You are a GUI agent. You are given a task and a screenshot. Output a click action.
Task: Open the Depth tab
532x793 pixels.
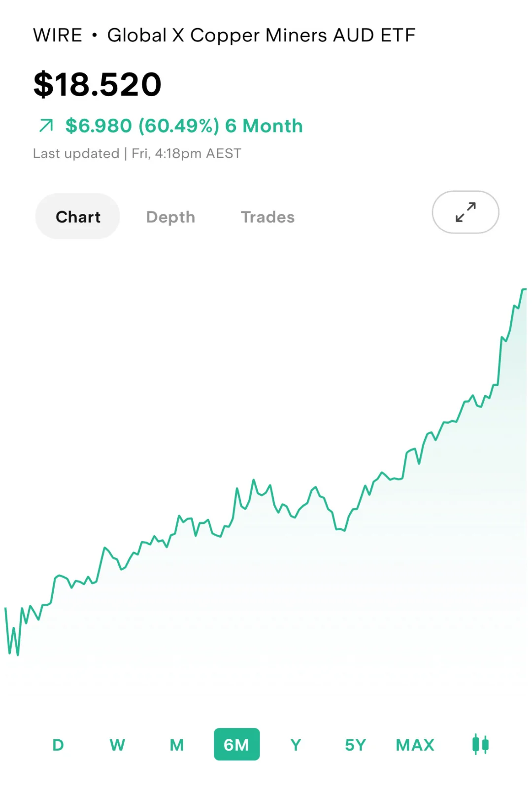coord(170,217)
